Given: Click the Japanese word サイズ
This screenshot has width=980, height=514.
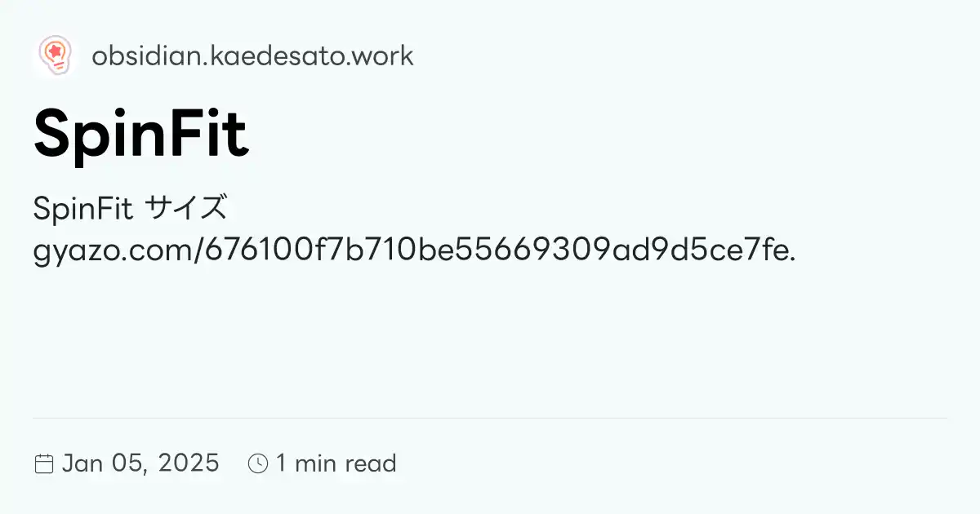Looking at the screenshot, I should [x=185, y=209].
